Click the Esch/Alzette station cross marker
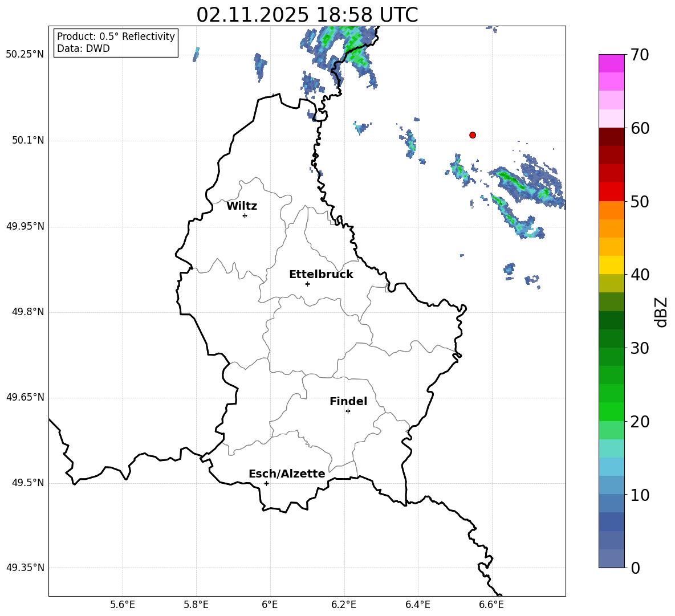The image size is (675, 616). [x=266, y=483]
